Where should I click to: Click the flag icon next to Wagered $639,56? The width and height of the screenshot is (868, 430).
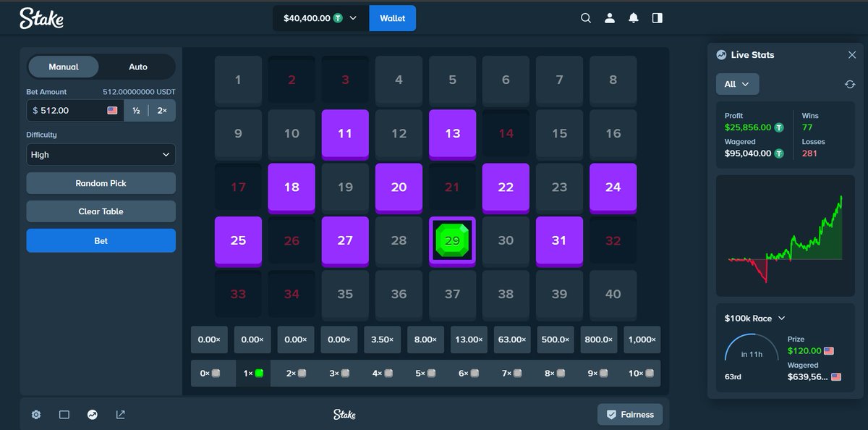click(x=837, y=377)
